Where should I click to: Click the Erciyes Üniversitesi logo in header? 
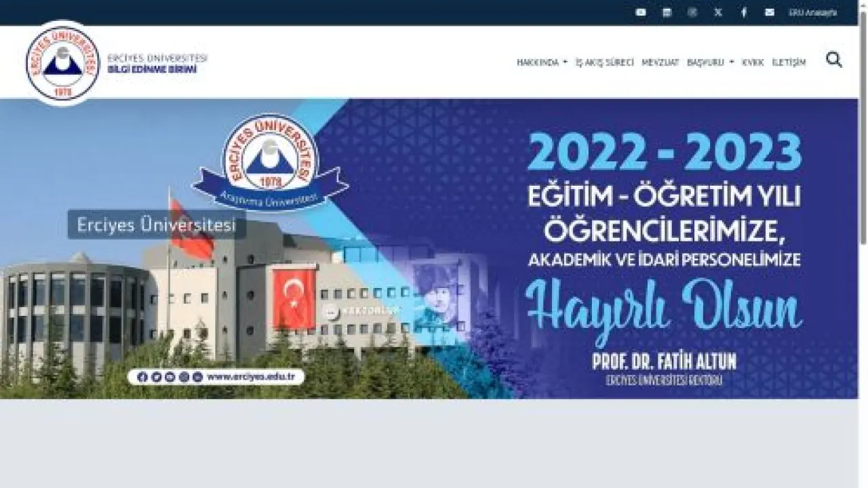pyautogui.click(x=62, y=62)
